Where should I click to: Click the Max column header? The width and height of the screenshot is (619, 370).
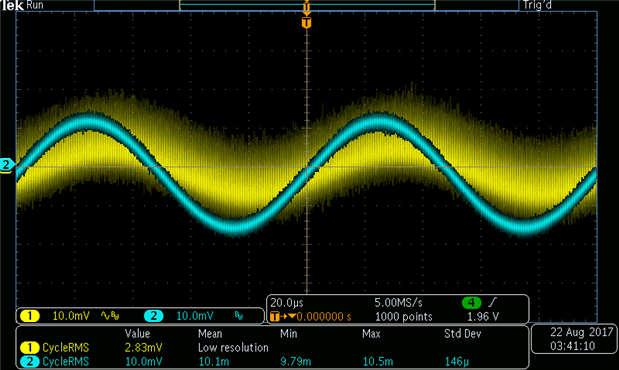click(371, 334)
